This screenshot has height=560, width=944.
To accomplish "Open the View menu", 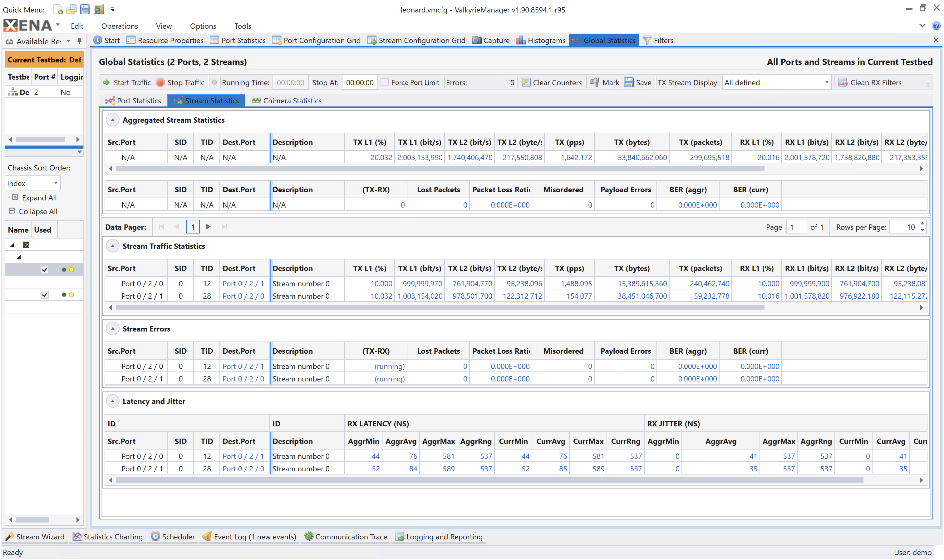I will (164, 26).
